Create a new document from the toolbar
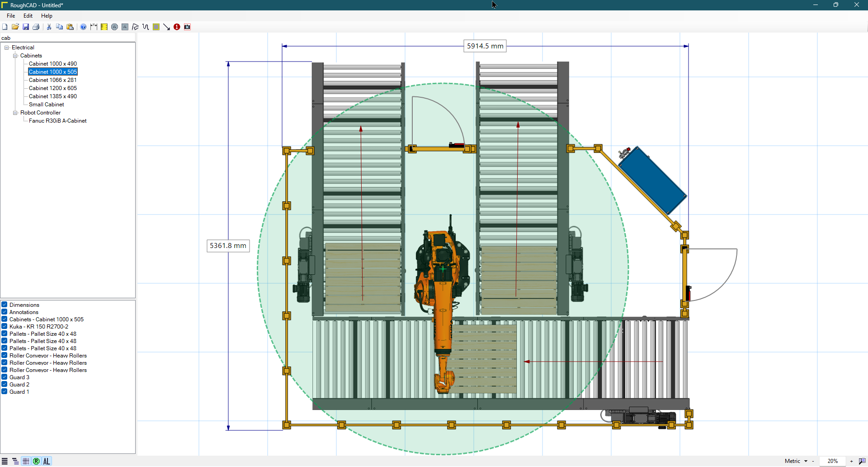This screenshot has height=467, width=868. [x=5, y=27]
